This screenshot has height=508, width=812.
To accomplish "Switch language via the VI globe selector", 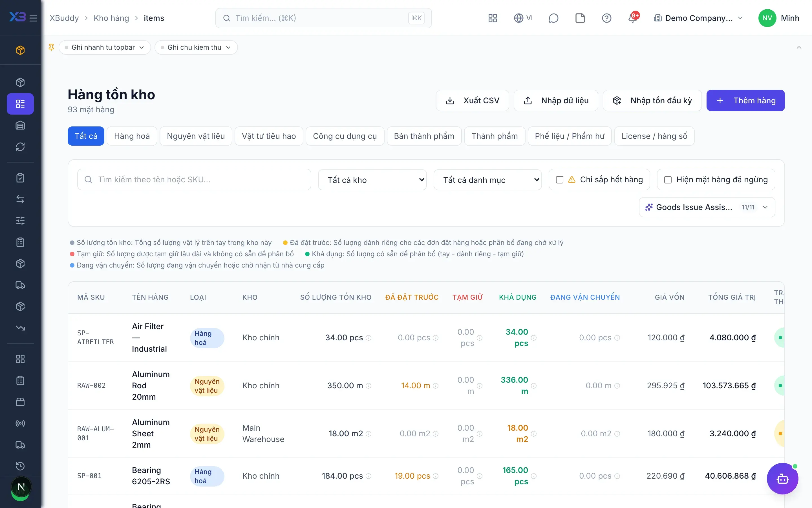I will (x=524, y=18).
